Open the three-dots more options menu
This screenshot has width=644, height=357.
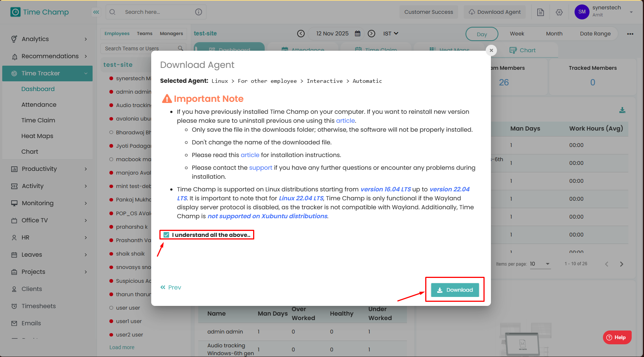pyautogui.click(x=630, y=34)
